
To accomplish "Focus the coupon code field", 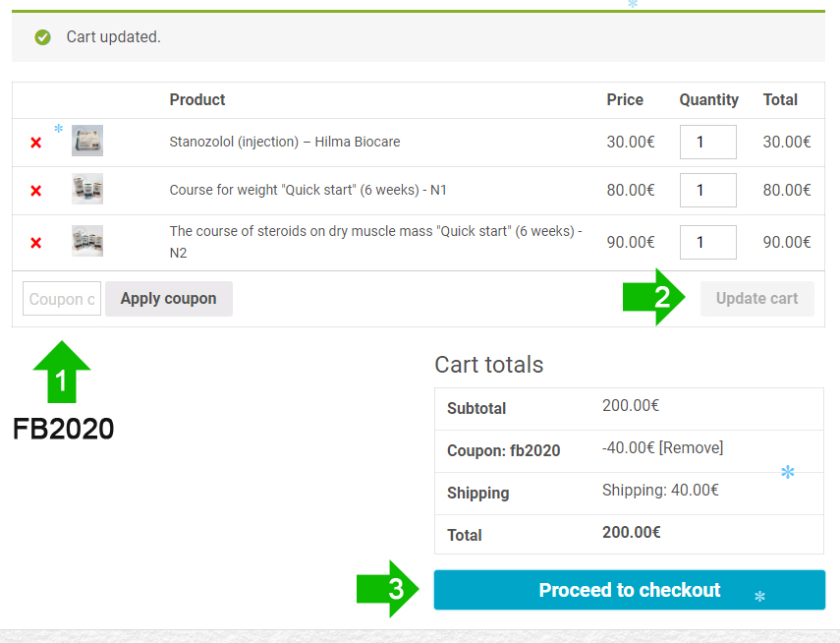I will click(x=62, y=299).
